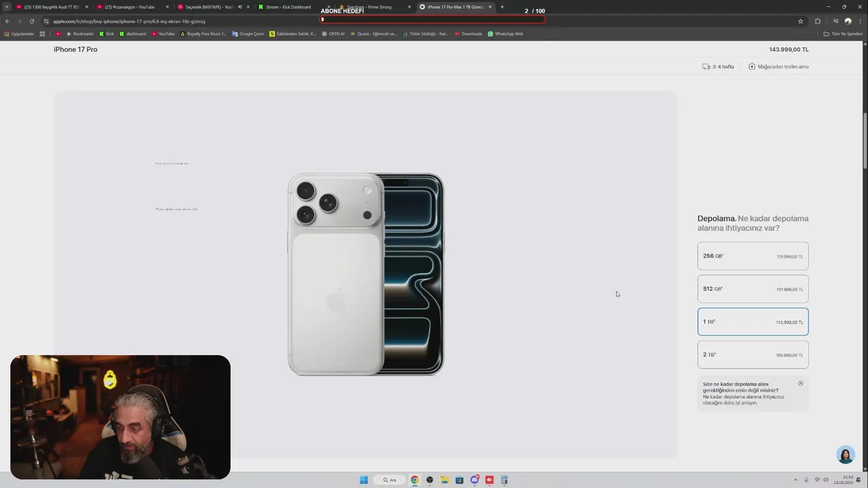Screen dimensions: 868x488
Task: Open File Explorer from the taskbar
Action: click(x=444, y=480)
